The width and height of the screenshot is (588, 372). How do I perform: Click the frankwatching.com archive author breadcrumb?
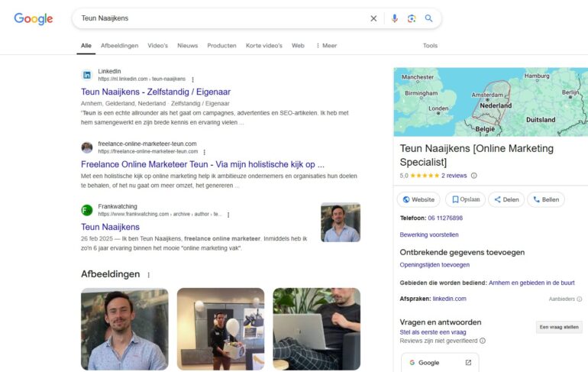(x=160, y=214)
